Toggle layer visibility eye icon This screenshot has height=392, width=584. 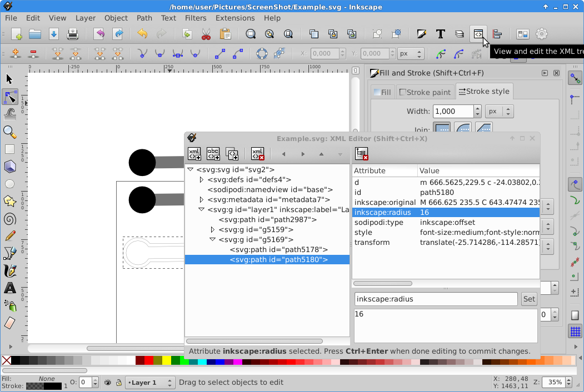[x=108, y=383]
